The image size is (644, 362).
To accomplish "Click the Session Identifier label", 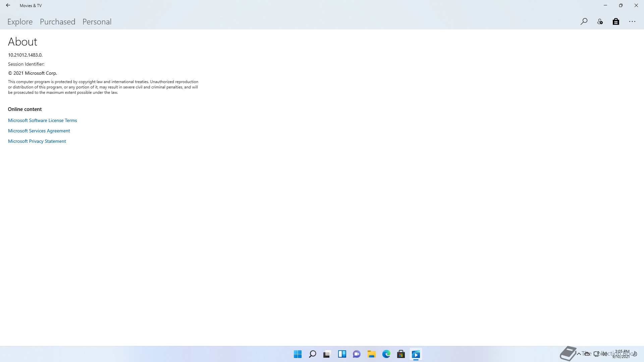I will tap(26, 64).
